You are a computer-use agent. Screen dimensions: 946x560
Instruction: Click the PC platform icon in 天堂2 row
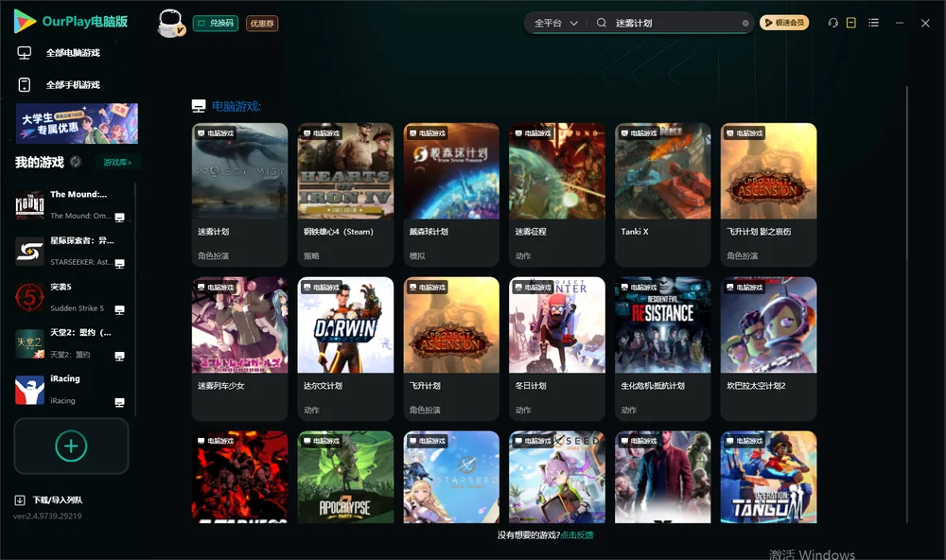click(119, 356)
